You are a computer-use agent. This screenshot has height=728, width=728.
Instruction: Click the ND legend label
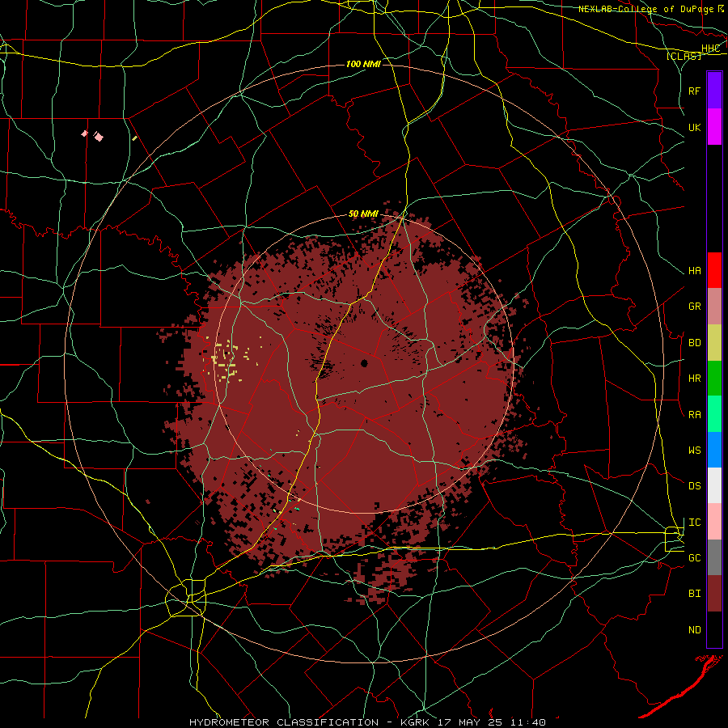695,629
